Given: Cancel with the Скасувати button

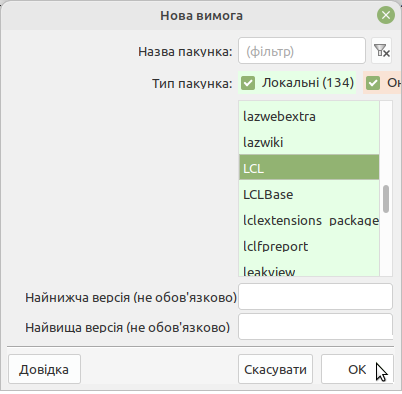Looking at the screenshot, I should pos(275,369).
